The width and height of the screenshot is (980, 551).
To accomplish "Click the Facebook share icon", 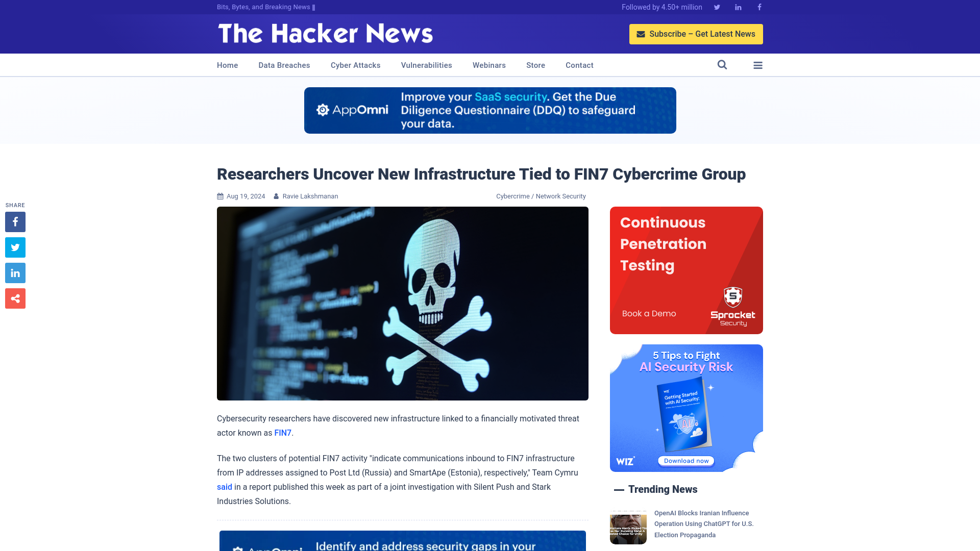I will [x=15, y=221].
